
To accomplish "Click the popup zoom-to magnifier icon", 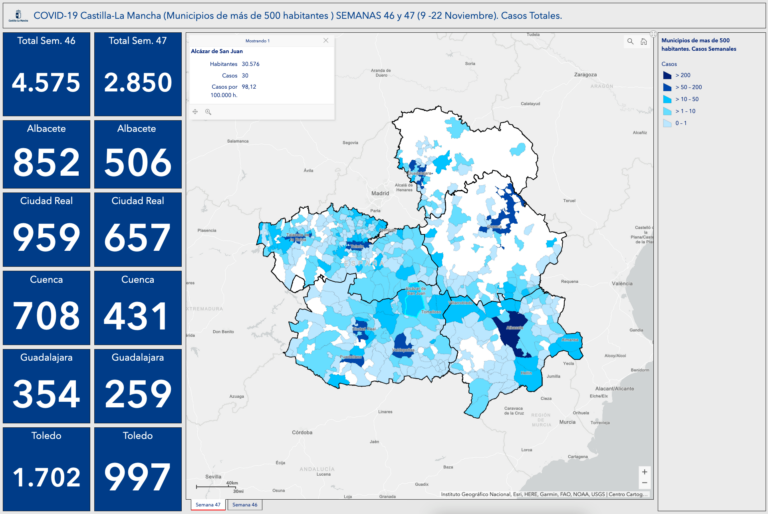I will coord(208,111).
